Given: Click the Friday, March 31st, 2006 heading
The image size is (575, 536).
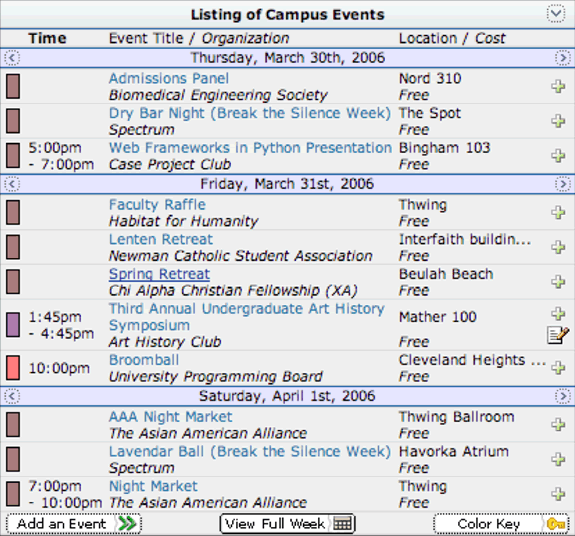Looking at the screenshot, I should pyautogui.click(x=287, y=184).
